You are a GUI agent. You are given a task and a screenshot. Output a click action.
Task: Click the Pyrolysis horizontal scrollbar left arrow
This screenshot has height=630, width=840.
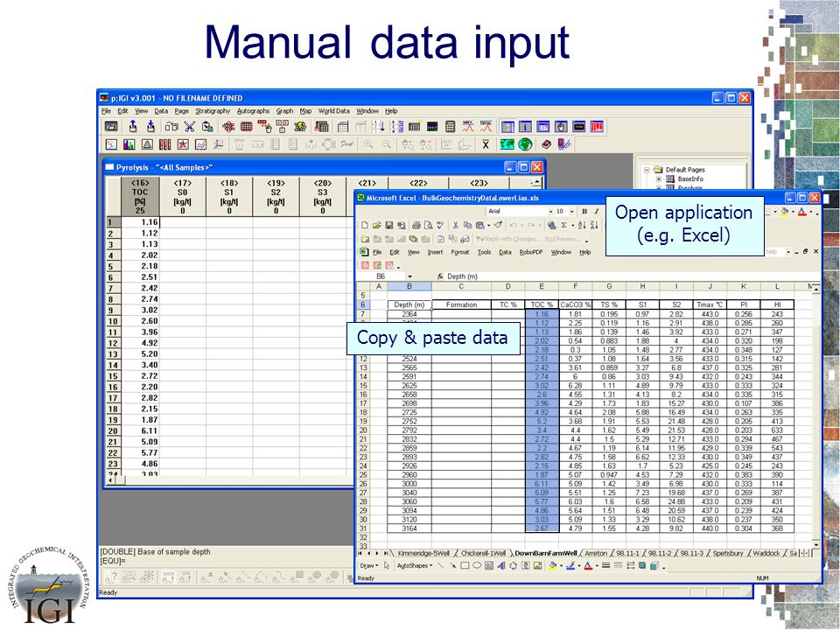(111, 481)
